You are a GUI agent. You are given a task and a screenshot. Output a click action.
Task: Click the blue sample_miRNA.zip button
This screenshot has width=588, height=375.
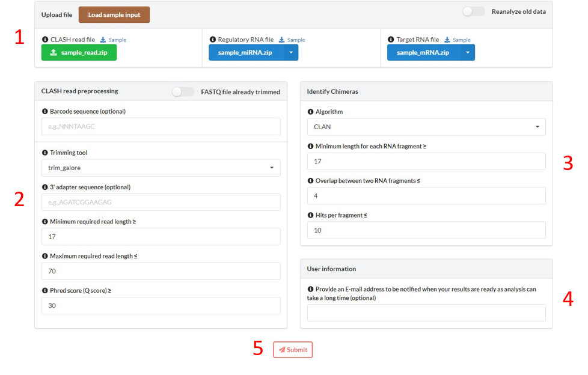pos(247,52)
